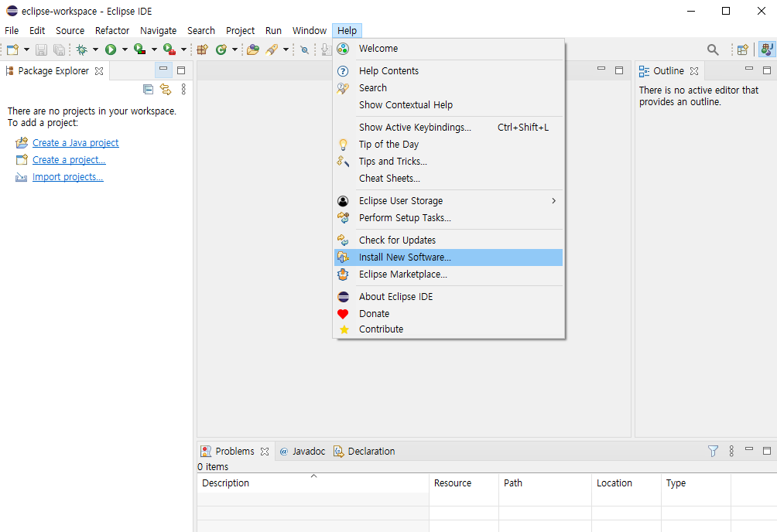Click the Create a project... link
Viewport: 777px width, 532px height.
click(x=69, y=159)
